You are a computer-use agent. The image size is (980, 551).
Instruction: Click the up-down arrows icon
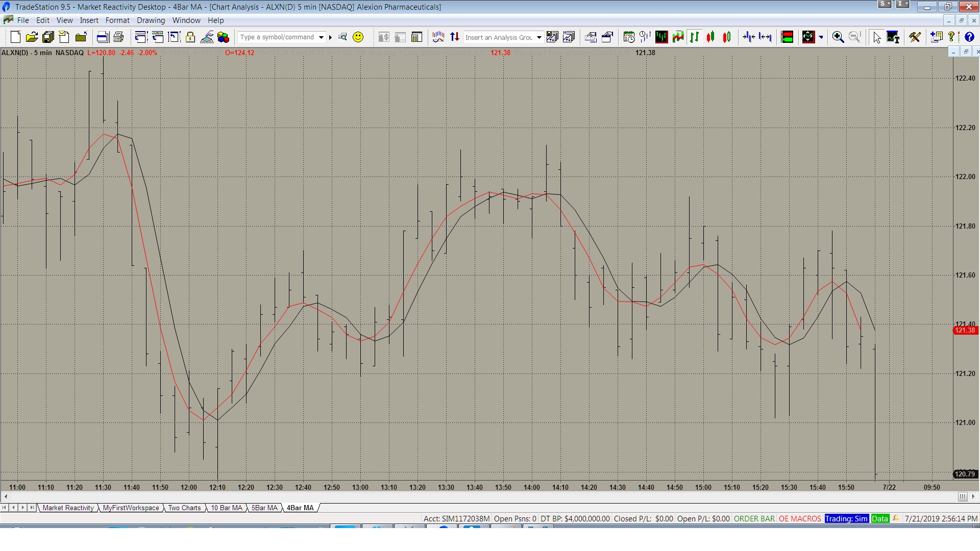tap(455, 37)
